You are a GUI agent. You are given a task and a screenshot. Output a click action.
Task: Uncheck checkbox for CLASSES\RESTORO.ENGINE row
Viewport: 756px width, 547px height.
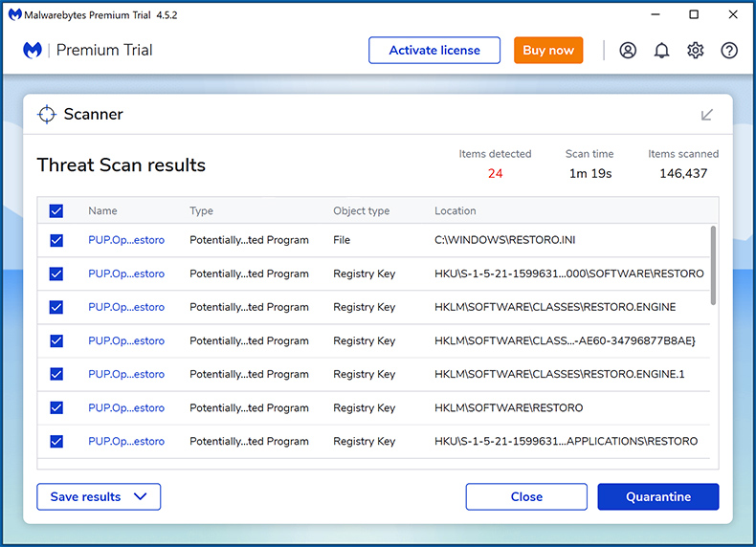pos(56,307)
